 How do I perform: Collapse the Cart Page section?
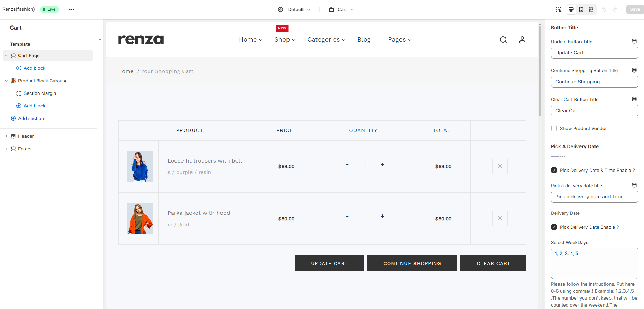point(6,55)
